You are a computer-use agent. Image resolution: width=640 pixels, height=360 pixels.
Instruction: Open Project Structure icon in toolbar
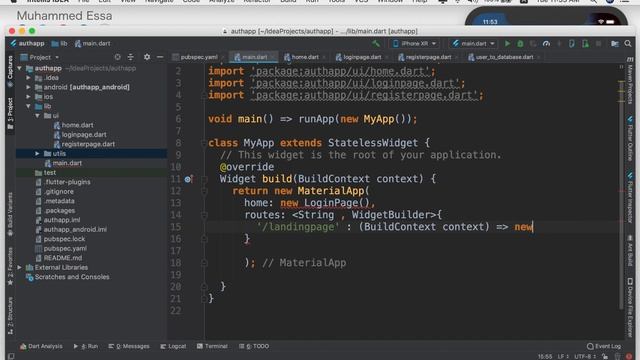[x=615, y=43]
